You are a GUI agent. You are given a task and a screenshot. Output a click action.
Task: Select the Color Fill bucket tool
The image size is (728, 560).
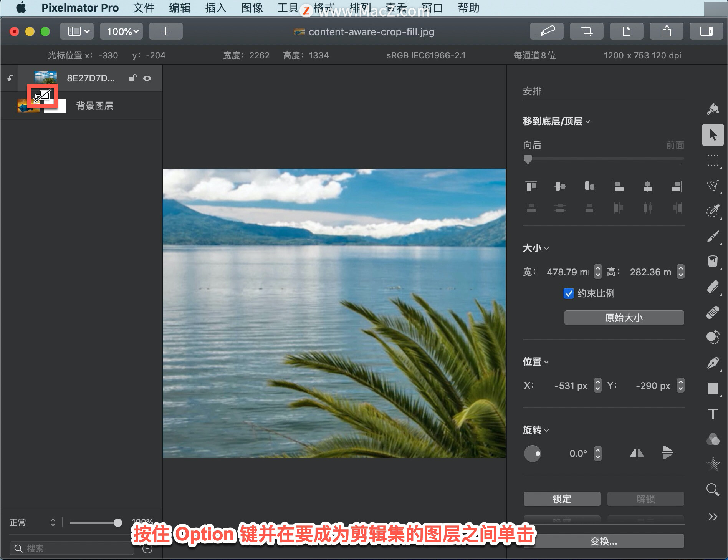pyautogui.click(x=713, y=262)
